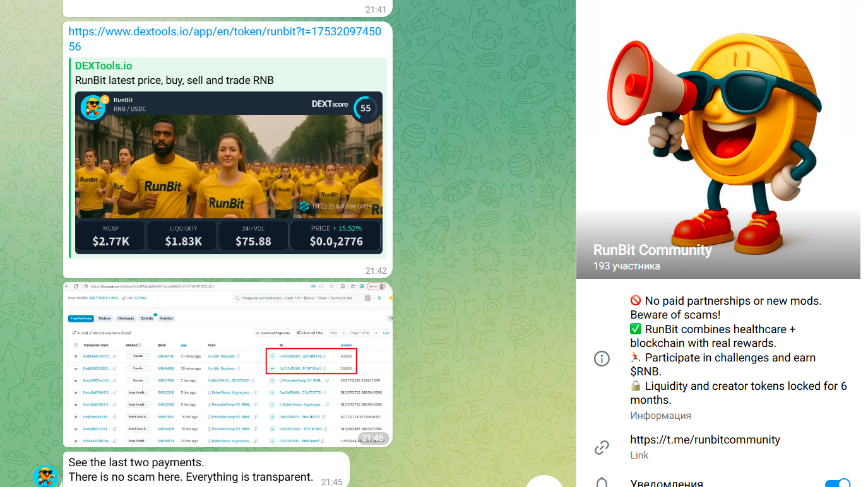Viewport: 868px width, 487px height.
Task: Click the 24H VOL $75.88 stat
Action: pyautogui.click(x=254, y=236)
